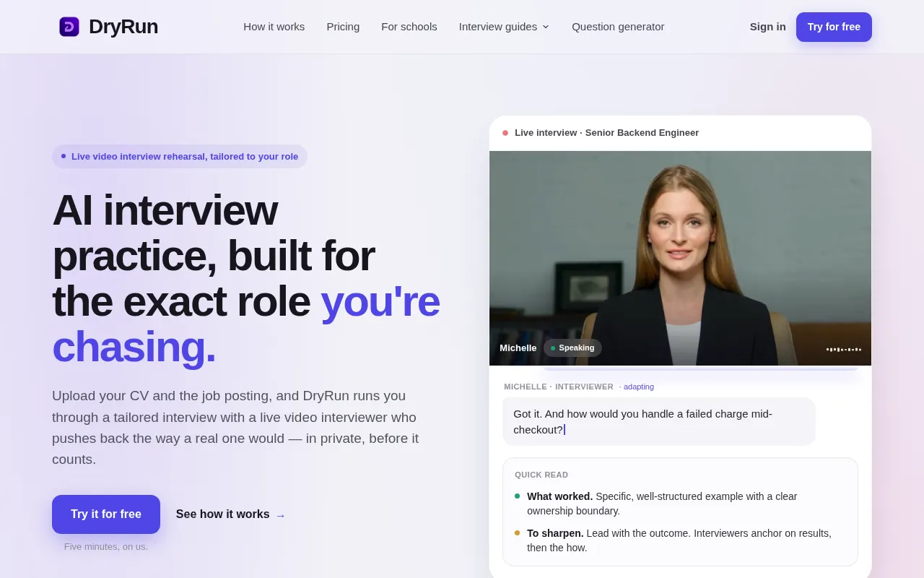Viewport: 924px width, 578px height.
Task: Click the live video rehearsal badge
Action: [180, 156]
